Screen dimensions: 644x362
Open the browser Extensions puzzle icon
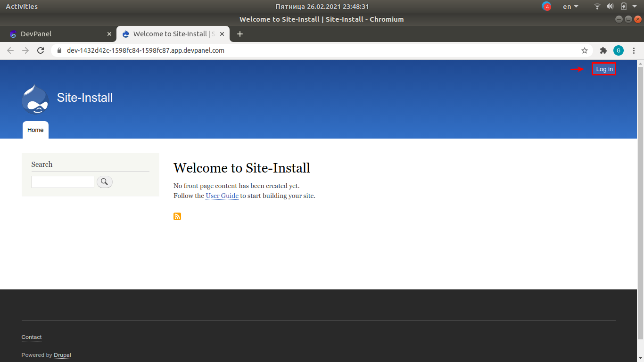point(603,50)
